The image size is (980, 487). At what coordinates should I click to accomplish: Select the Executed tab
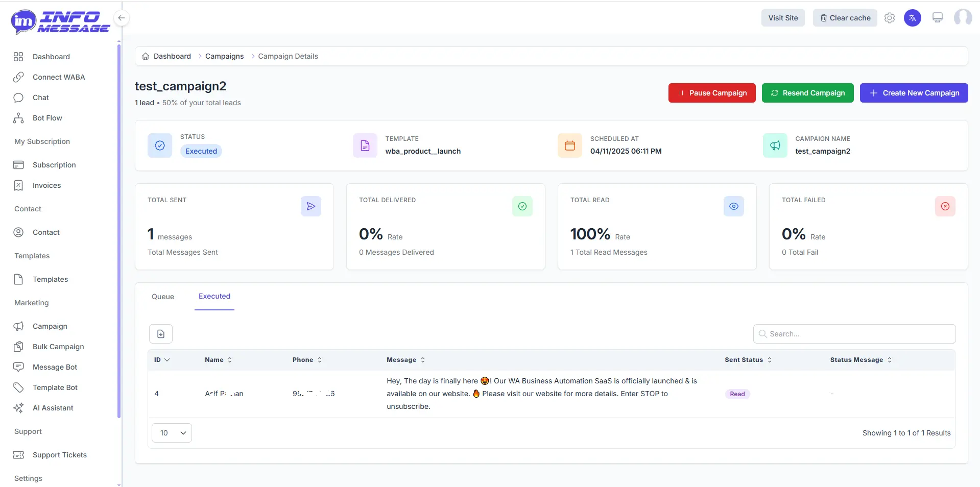pos(214,296)
